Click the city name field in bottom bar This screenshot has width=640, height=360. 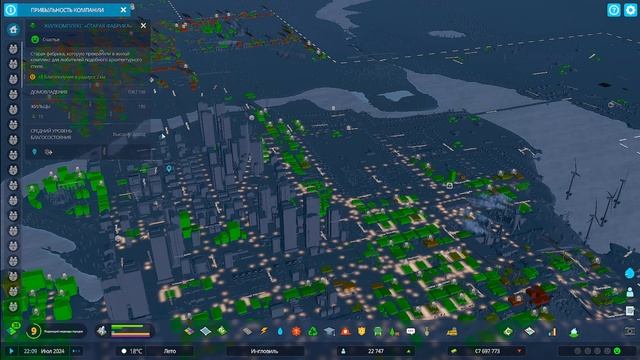[265, 351]
